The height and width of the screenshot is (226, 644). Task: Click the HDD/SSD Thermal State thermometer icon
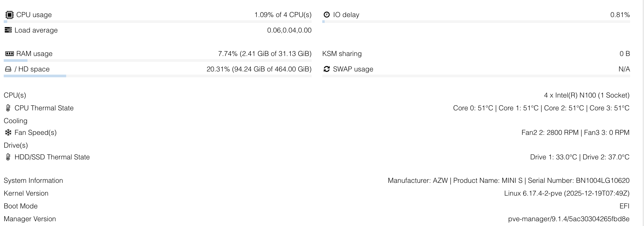tap(8, 157)
